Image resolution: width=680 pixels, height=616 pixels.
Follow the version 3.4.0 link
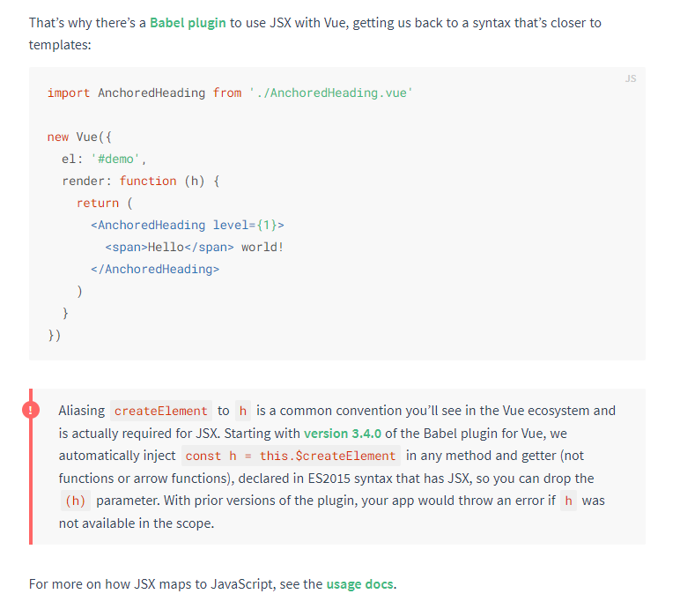342,434
